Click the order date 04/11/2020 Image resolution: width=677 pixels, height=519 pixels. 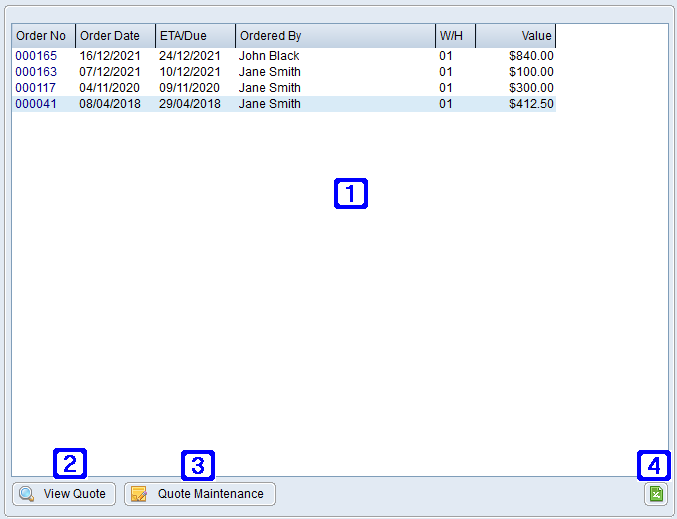[110, 88]
